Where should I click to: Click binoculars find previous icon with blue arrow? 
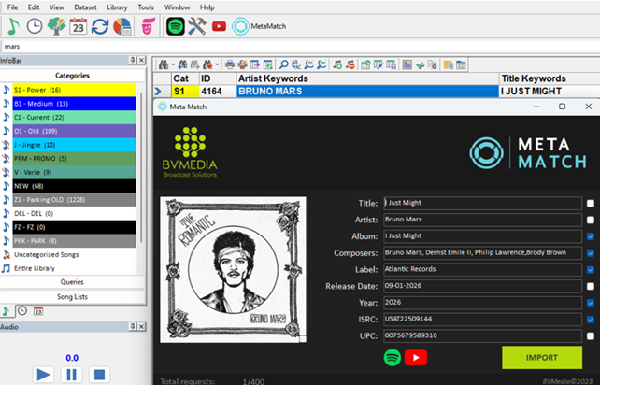pyautogui.click(x=183, y=65)
